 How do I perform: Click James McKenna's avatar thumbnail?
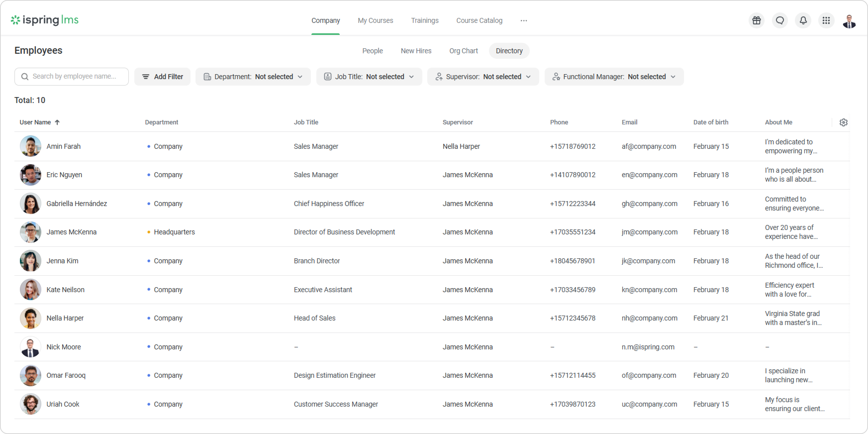tap(30, 232)
